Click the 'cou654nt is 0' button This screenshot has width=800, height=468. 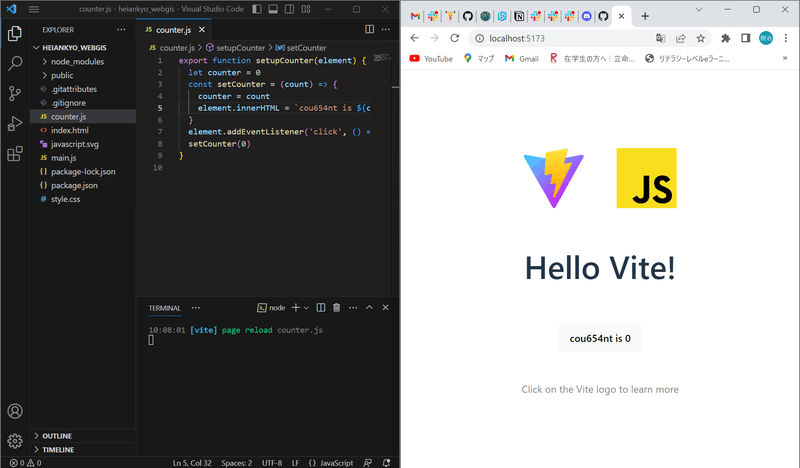[x=600, y=338]
